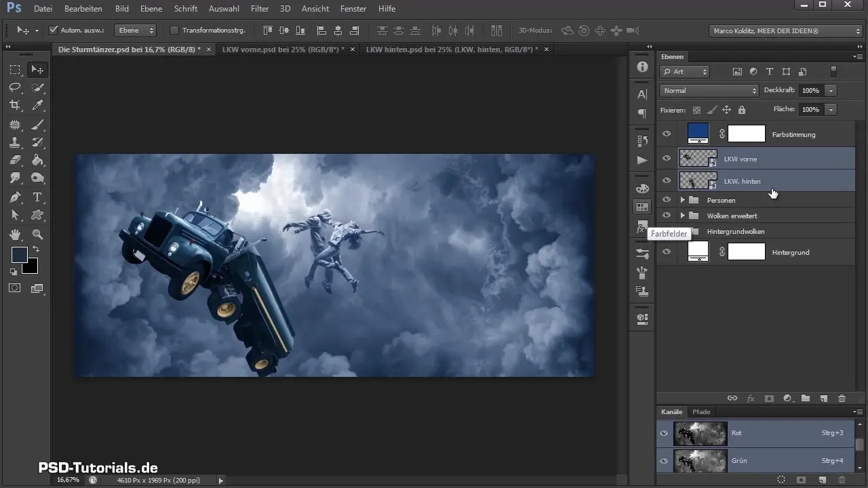868x488 pixels.
Task: Hide the Farbstimmung layer
Action: (666, 134)
